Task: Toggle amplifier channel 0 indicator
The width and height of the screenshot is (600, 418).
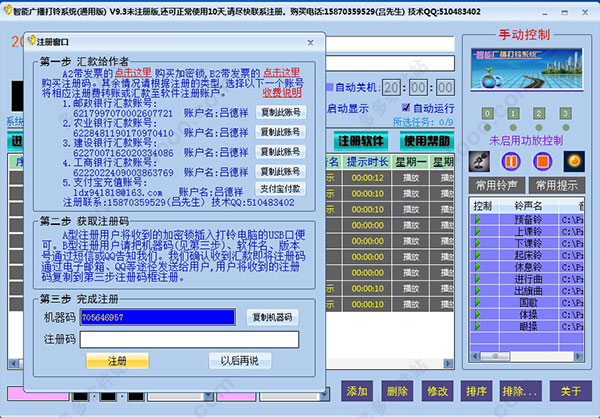Action: [x=487, y=113]
